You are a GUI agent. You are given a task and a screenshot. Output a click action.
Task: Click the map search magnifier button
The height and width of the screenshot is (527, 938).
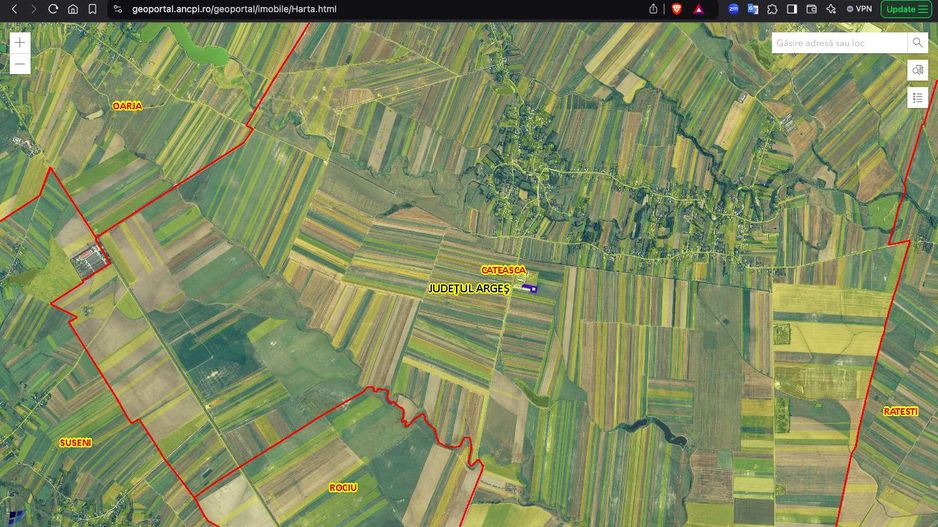click(x=917, y=43)
